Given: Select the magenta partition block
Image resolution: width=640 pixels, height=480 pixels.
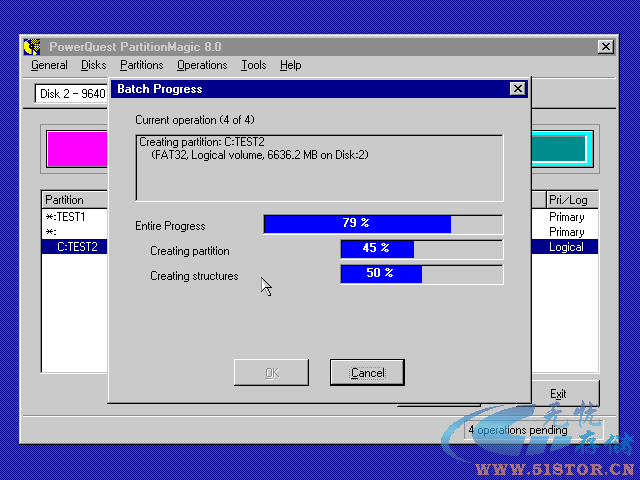Looking at the screenshot, I should 77,149.
